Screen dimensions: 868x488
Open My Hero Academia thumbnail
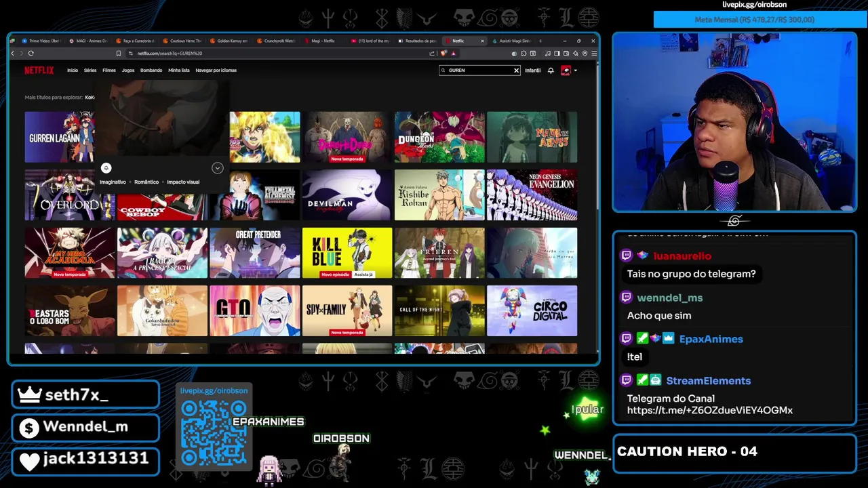[69, 253]
